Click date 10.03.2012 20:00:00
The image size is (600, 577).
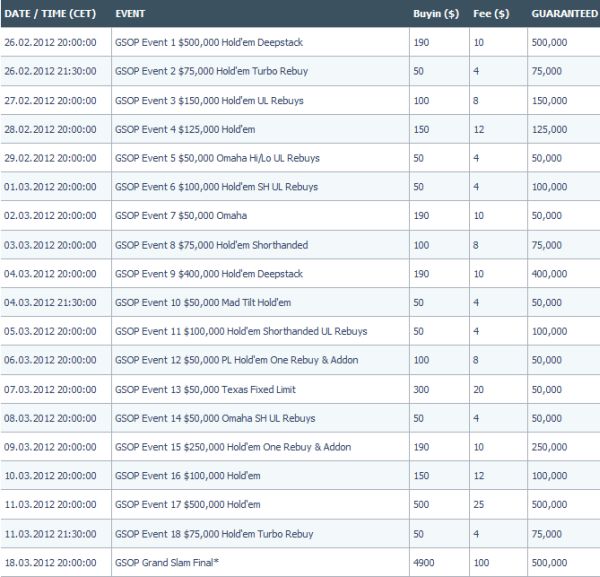[50, 476]
